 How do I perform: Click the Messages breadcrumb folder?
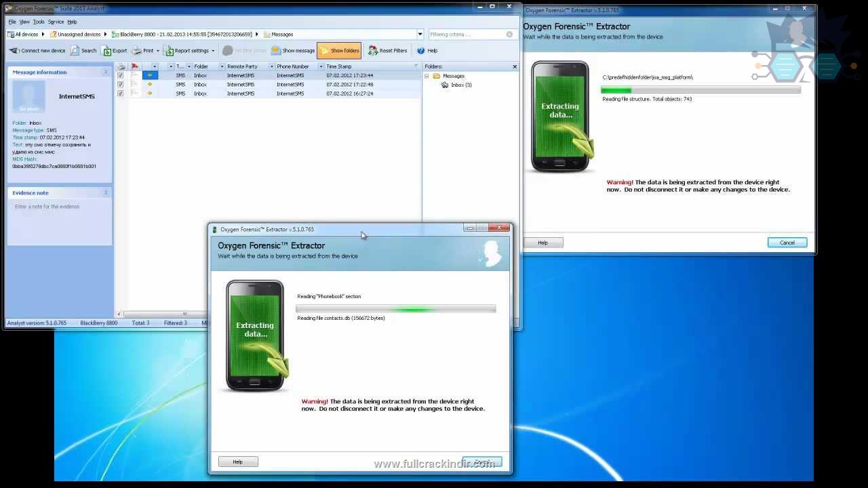tap(278, 34)
